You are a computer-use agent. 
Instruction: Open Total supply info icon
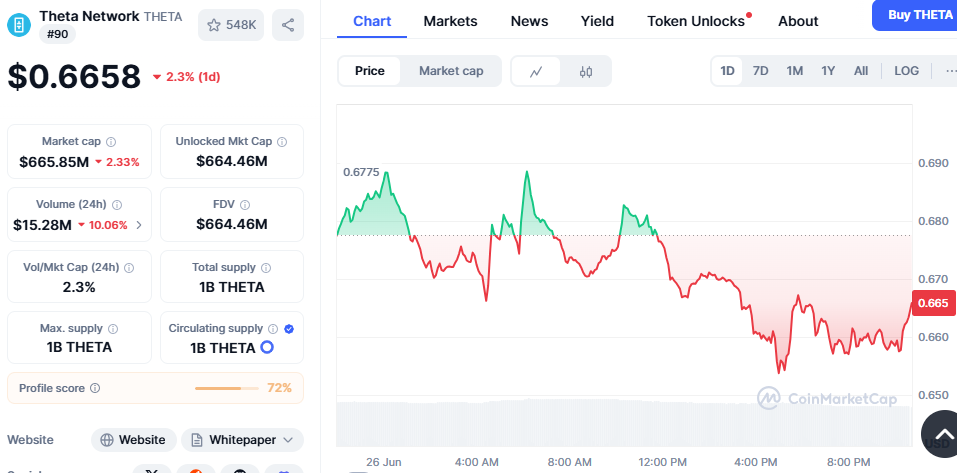point(266,267)
